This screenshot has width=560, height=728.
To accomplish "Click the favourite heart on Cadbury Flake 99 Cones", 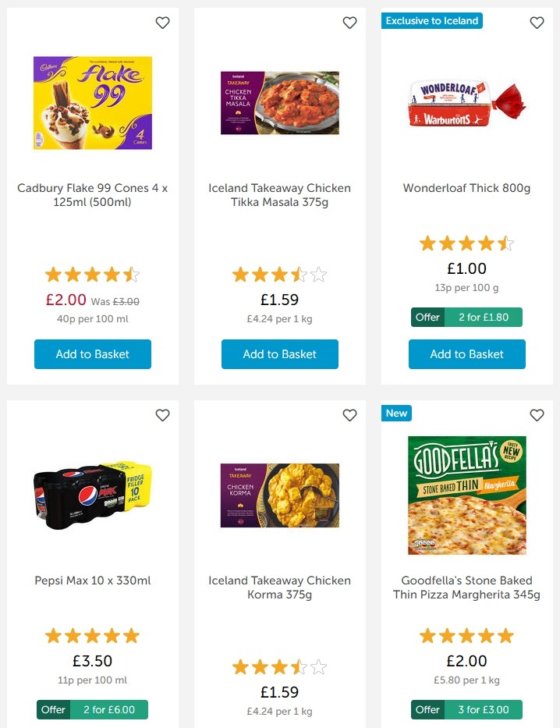I will tap(162, 23).
